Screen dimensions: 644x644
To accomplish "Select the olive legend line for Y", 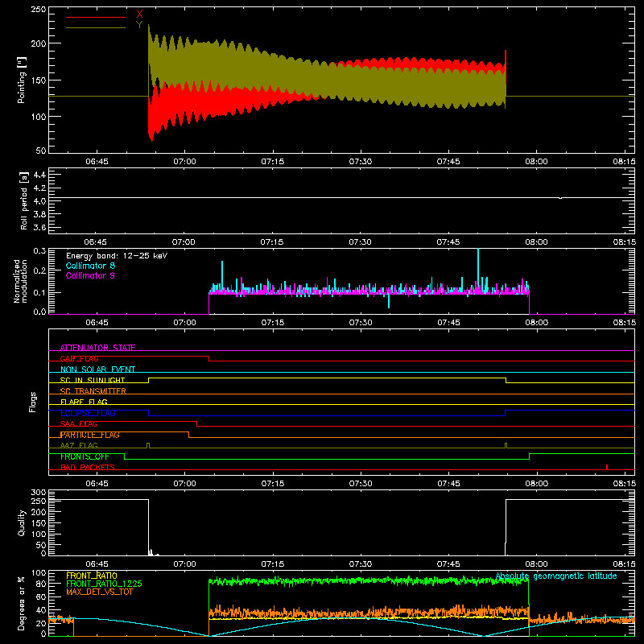I will [x=96, y=28].
